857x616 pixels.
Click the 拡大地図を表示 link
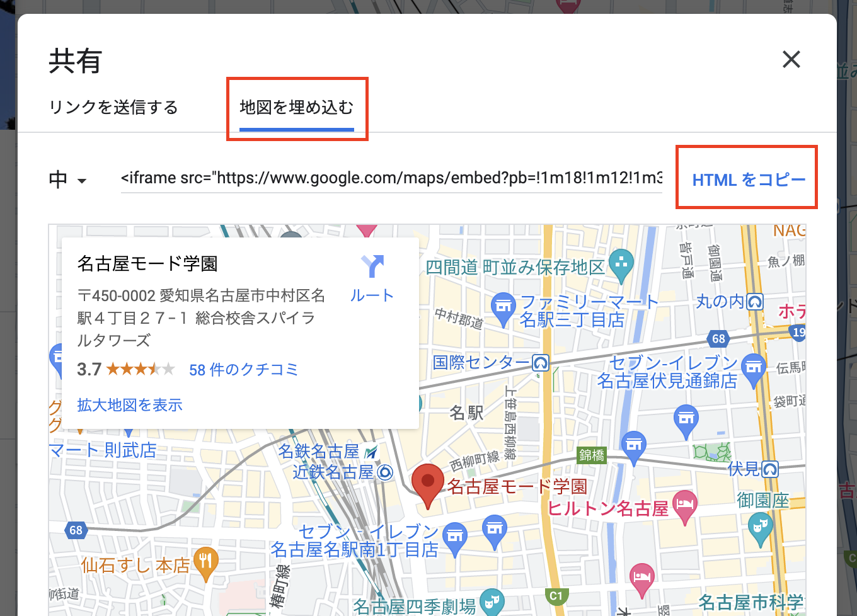pyautogui.click(x=130, y=405)
